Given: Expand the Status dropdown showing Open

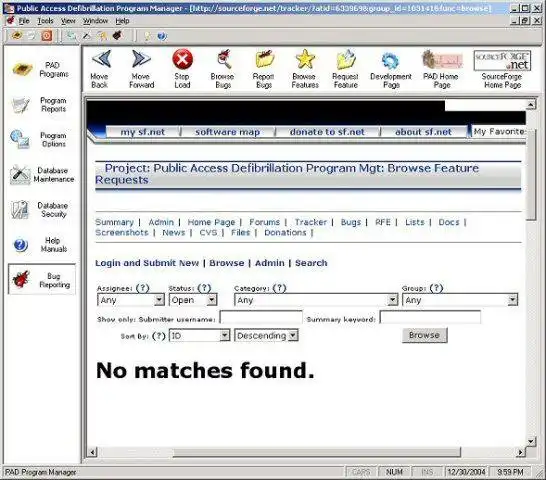Looking at the screenshot, I should [x=211, y=300].
